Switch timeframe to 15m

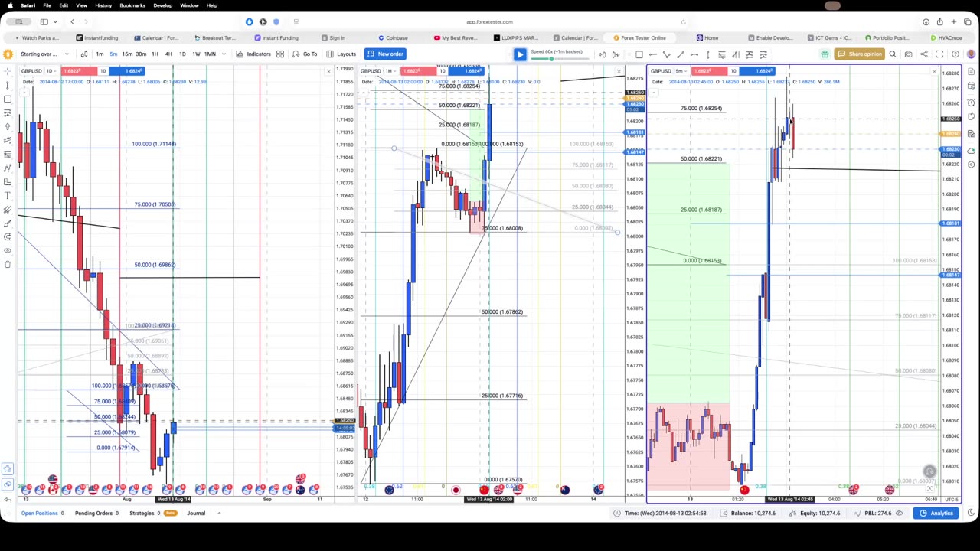(x=127, y=54)
